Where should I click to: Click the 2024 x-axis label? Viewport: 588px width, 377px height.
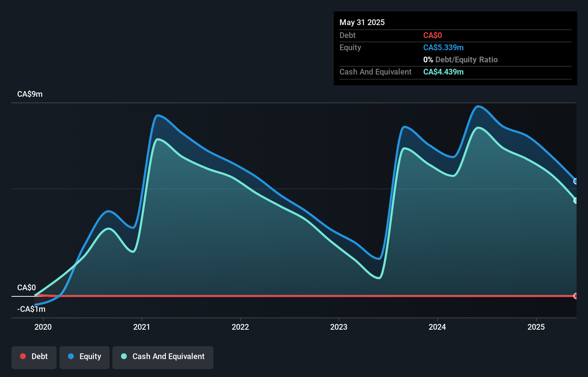[x=437, y=327]
